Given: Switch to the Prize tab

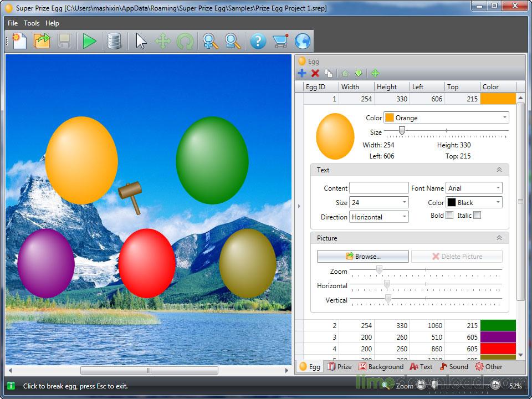Looking at the screenshot, I should click(x=339, y=367).
